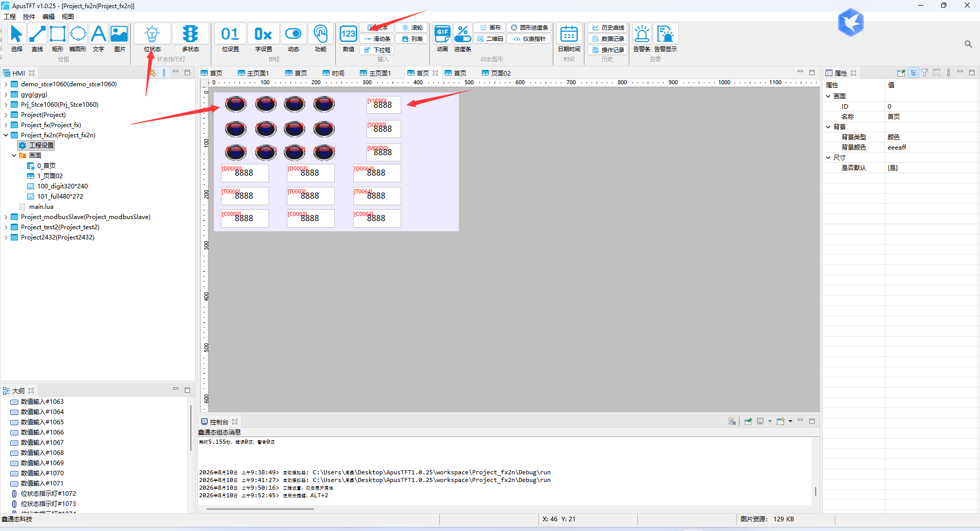The height and width of the screenshot is (531, 980).
Task: Click the 圆形进度条 circular progress button
Action: 529,28
